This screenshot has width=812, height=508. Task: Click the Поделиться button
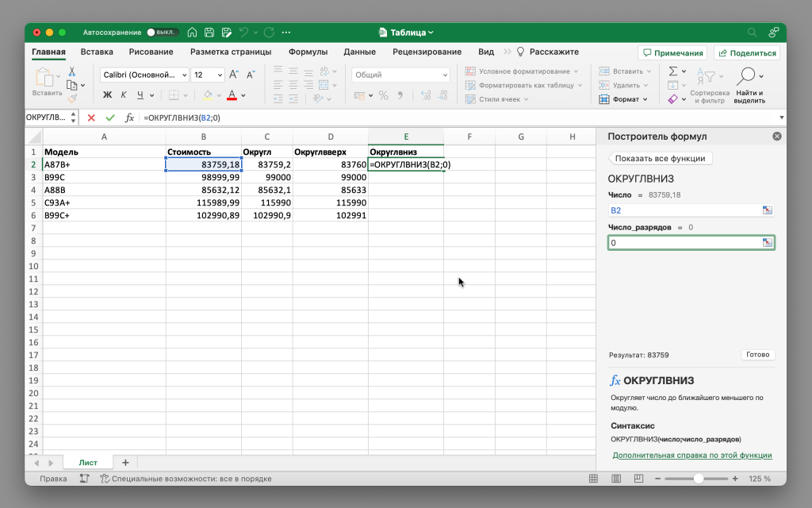[x=747, y=53]
